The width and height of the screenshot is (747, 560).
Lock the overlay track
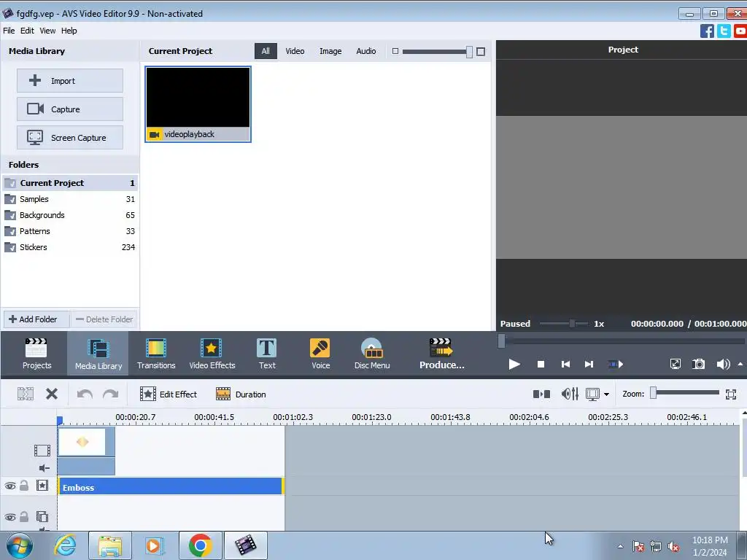coord(24,517)
